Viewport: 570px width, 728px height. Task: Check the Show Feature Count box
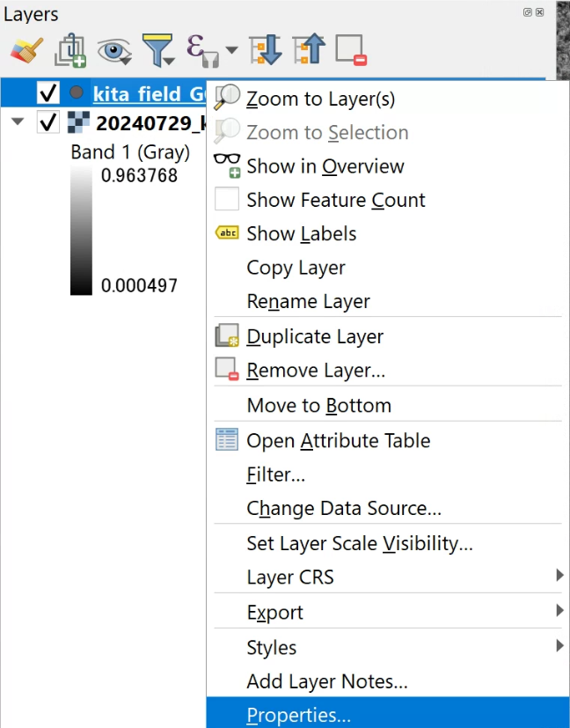tap(227, 199)
